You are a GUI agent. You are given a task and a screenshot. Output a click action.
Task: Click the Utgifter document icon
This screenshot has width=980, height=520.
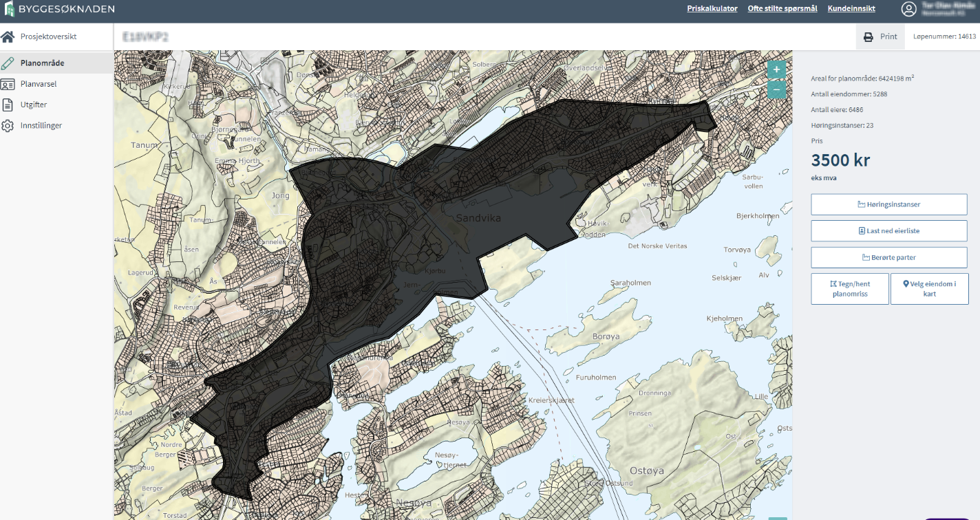(x=8, y=105)
